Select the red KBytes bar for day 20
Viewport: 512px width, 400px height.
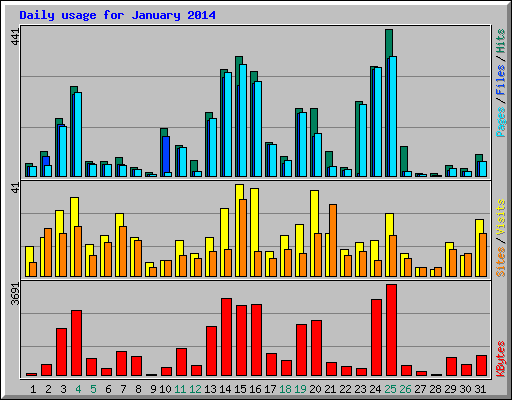(x=316, y=348)
